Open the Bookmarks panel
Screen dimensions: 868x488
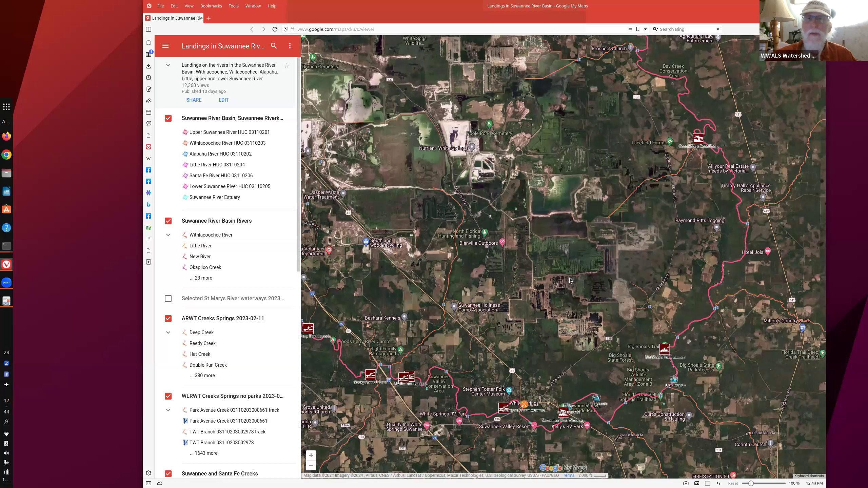click(149, 43)
